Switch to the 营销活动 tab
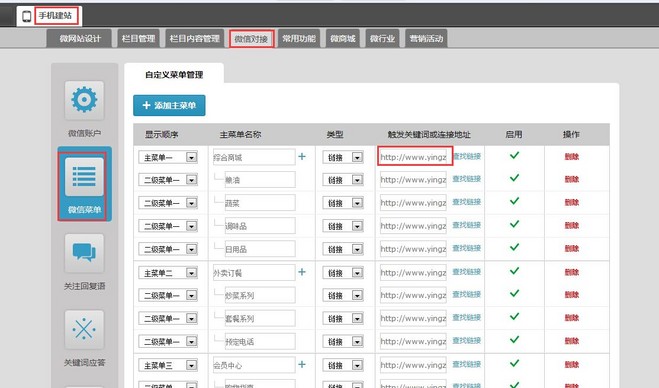This screenshot has width=659, height=388. (x=426, y=39)
